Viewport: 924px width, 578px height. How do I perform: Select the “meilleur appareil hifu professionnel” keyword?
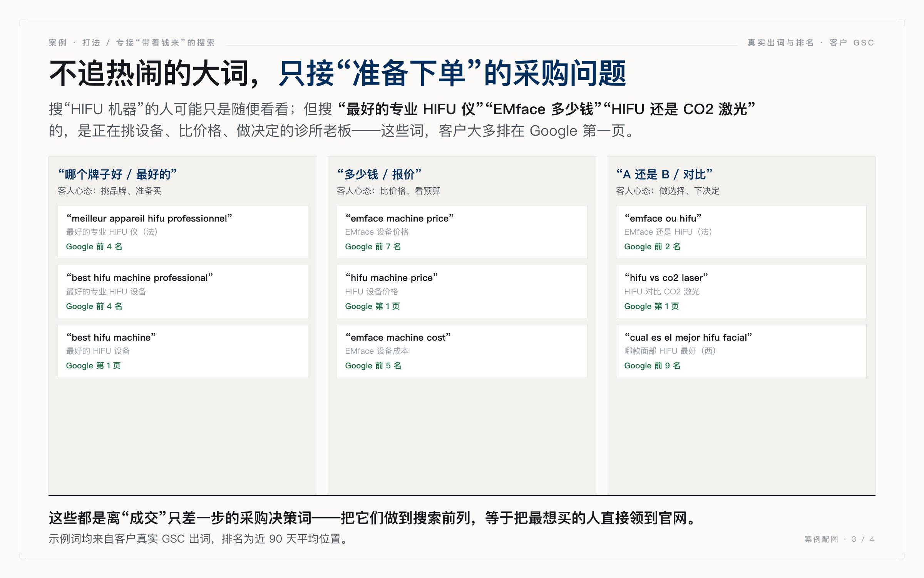pos(149,218)
